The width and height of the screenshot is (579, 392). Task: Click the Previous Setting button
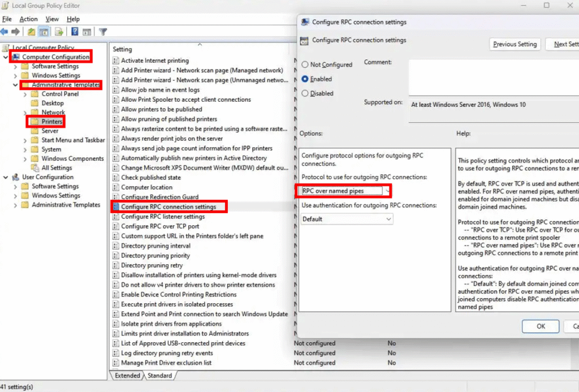[515, 44]
